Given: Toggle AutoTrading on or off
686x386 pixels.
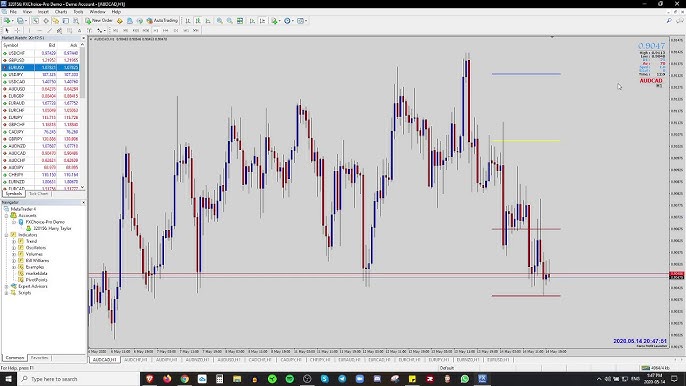Looking at the screenshot, I should 162,21.
